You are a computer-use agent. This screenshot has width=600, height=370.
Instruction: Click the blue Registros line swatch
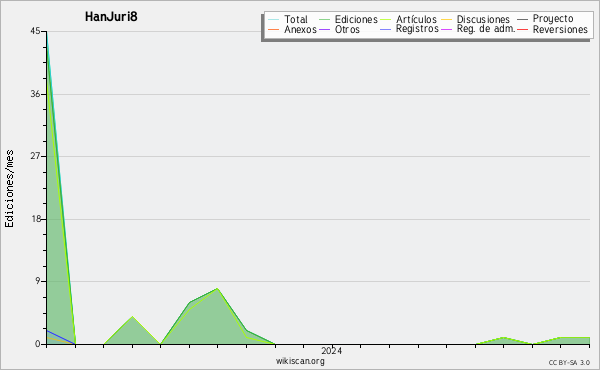click(x=386, y=29)
